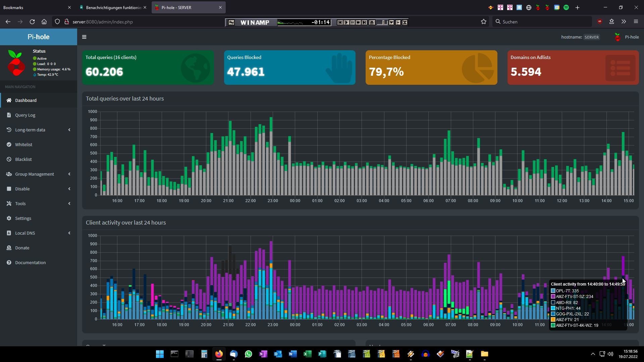Expand the Tools submenu

[39, 203]
